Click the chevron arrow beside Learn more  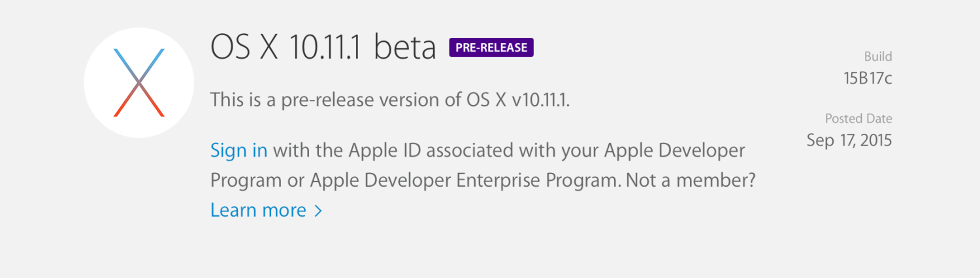click(318, 211)
